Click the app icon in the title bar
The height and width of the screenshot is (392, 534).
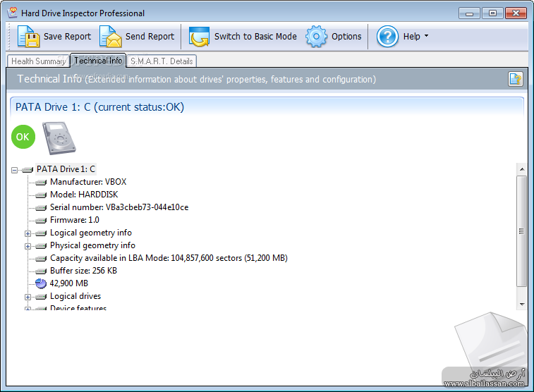point(13,13)
